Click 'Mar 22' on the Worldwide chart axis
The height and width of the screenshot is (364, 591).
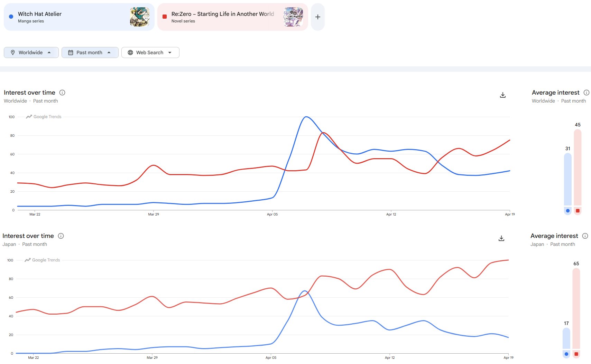(x=35, y=214)
